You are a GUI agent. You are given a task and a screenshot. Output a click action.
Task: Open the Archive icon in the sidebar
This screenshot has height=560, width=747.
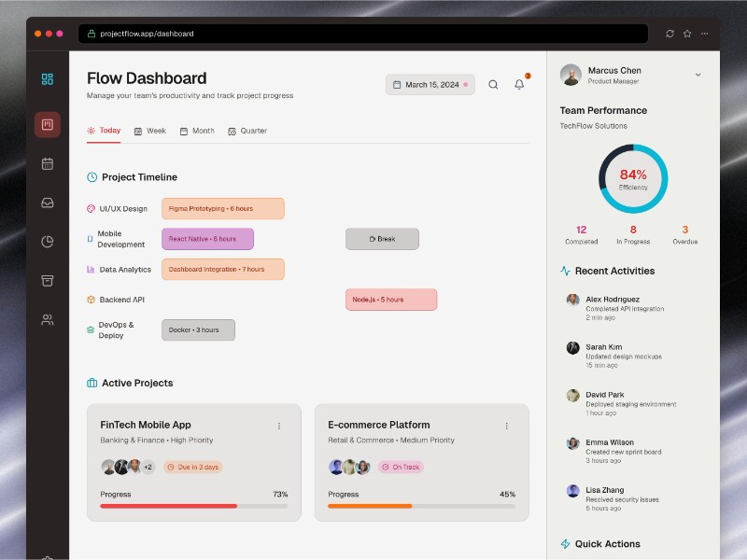tap(48, 280)
